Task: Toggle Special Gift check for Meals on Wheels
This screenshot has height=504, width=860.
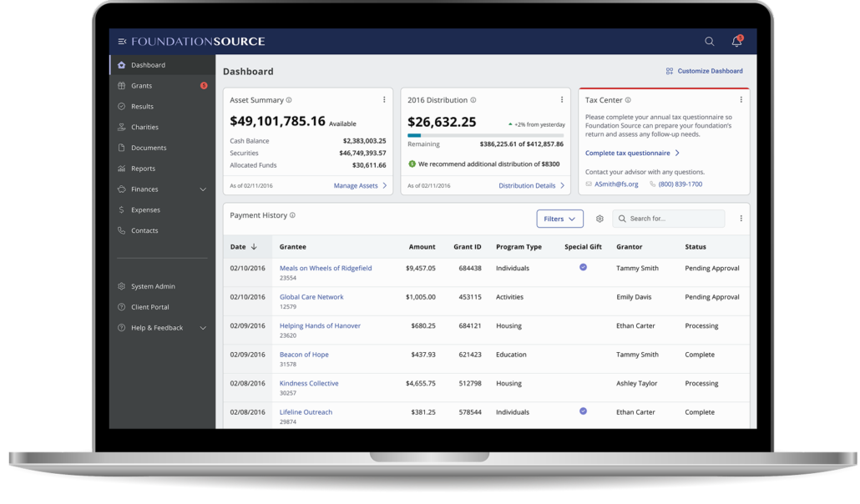Action: coord(583,268)
